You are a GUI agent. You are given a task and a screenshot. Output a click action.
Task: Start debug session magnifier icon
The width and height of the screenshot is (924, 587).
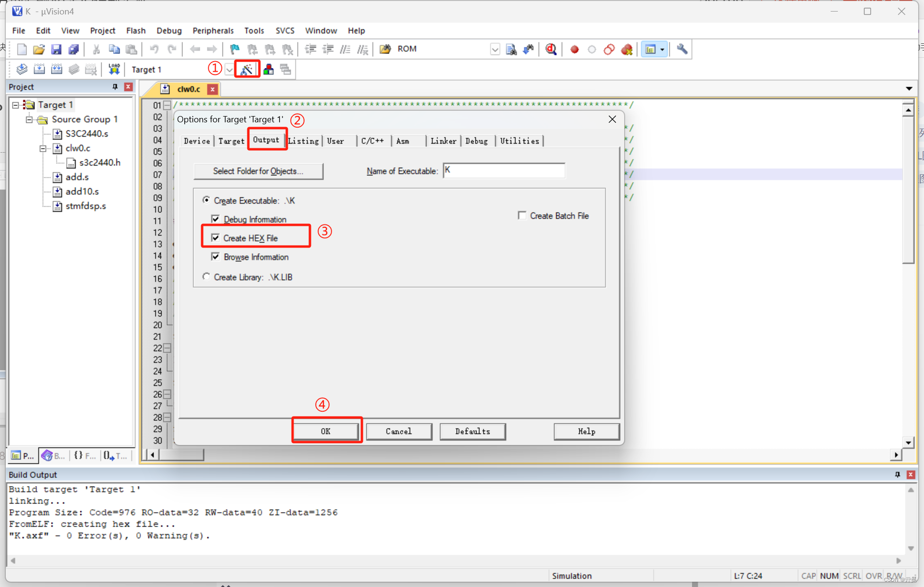pyautogui.click(x=552, y=49)
